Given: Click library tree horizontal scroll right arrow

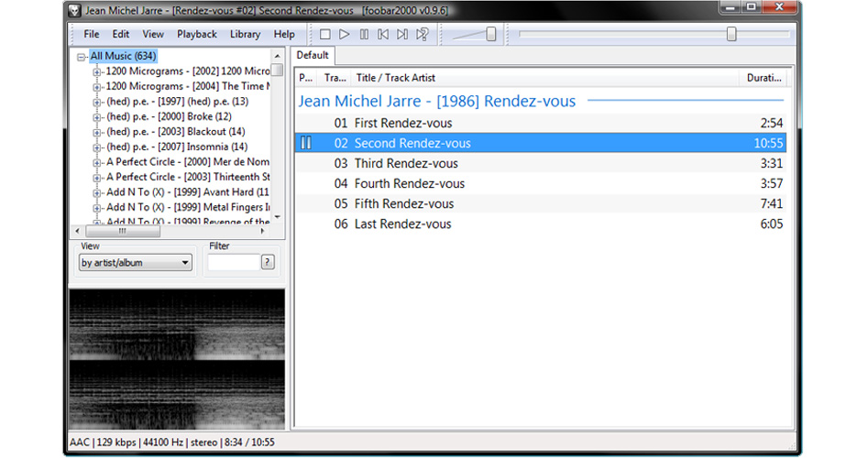Looking at the screenshot, I should coord(262,231).
